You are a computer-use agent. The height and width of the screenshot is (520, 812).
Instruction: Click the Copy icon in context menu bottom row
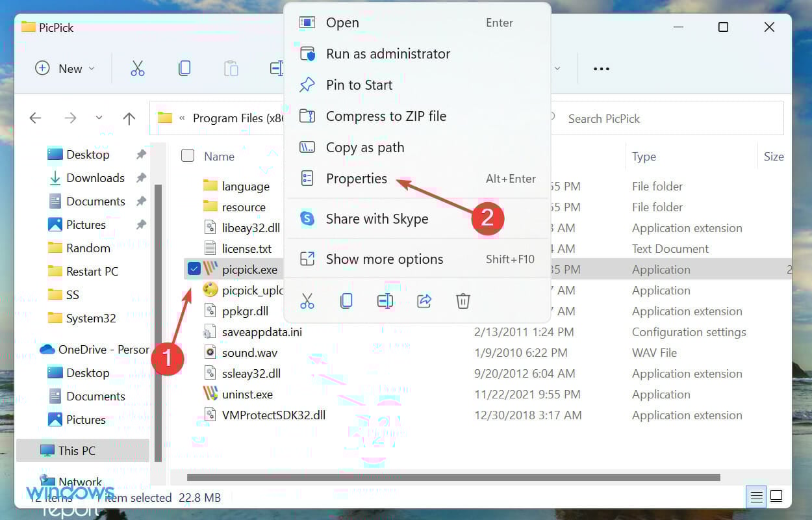tap(346, 300)
